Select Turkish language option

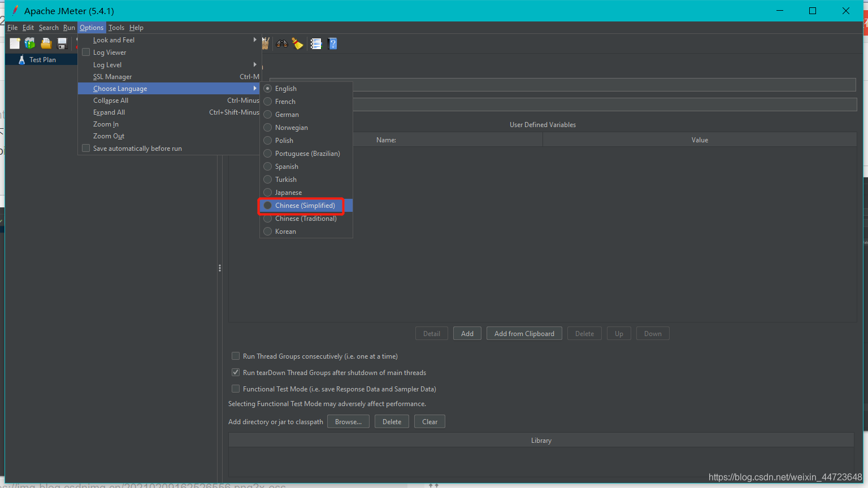(x=306, y=180)
